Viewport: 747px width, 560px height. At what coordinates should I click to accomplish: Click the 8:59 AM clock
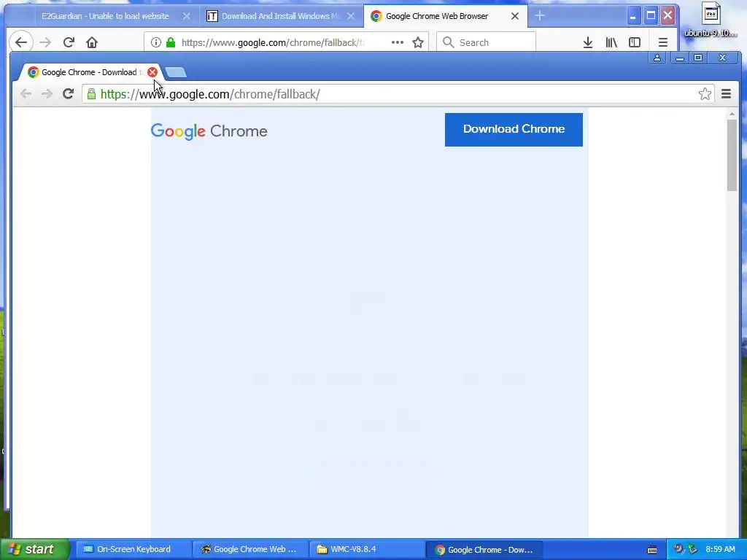point(720,549)
